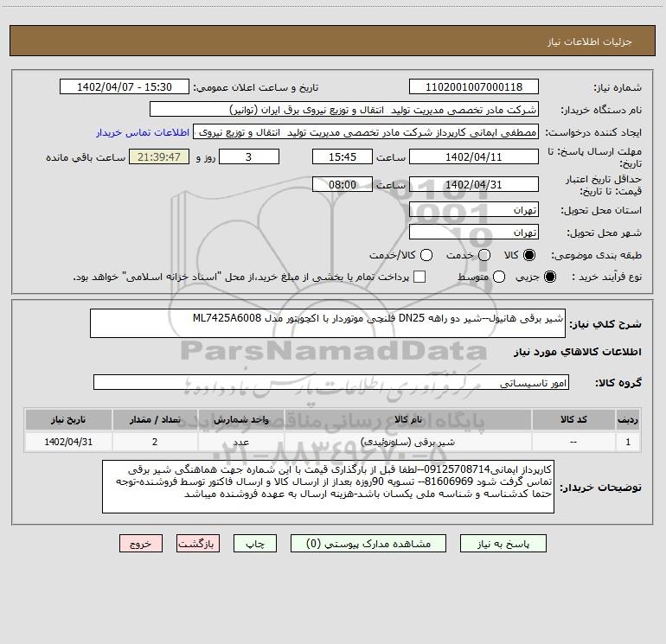
Task: Click the نام کالا column header
Action: click(407, 419)
